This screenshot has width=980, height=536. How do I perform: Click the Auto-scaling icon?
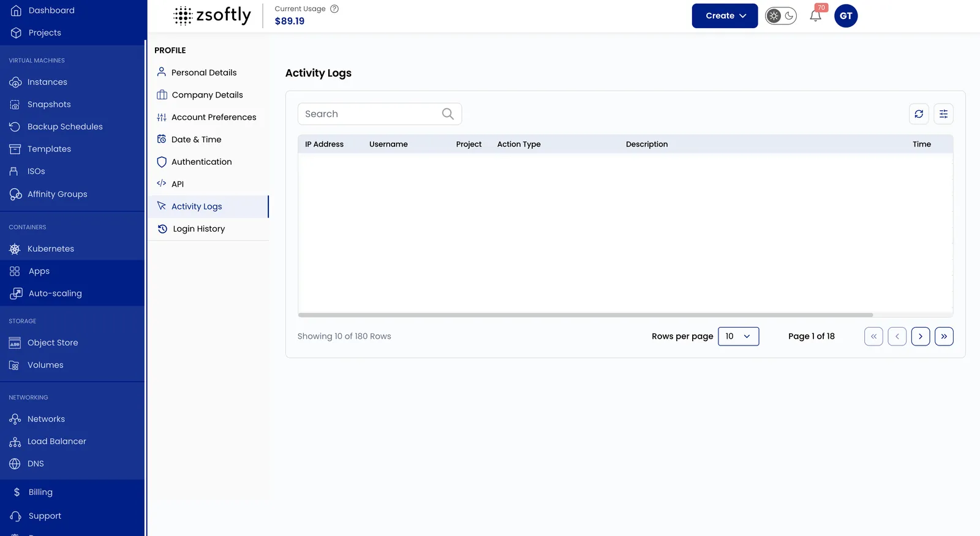[16, 293]
